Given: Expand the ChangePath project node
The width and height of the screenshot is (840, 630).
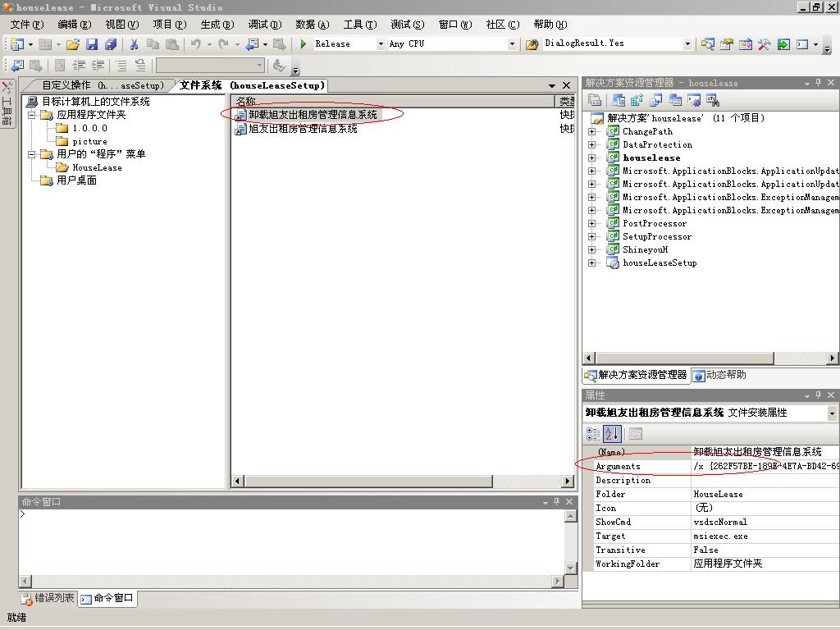Looking at the screenshot, I should coord(592,132).
